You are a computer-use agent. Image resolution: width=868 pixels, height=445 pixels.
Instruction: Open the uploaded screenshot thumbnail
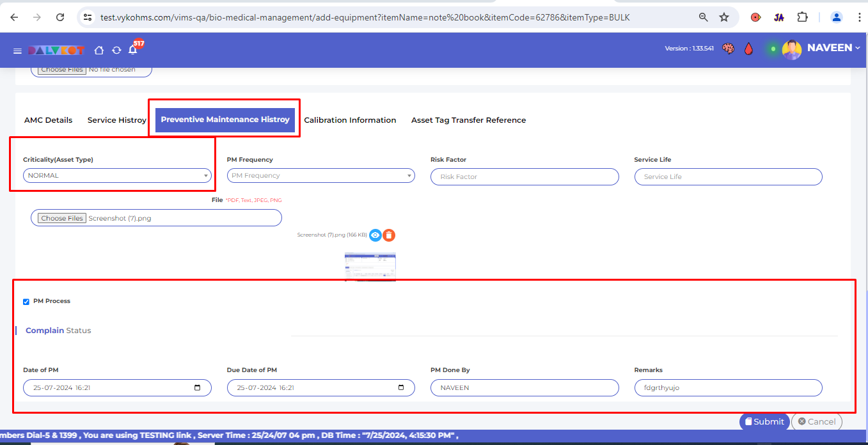click(x=370, y=265)
